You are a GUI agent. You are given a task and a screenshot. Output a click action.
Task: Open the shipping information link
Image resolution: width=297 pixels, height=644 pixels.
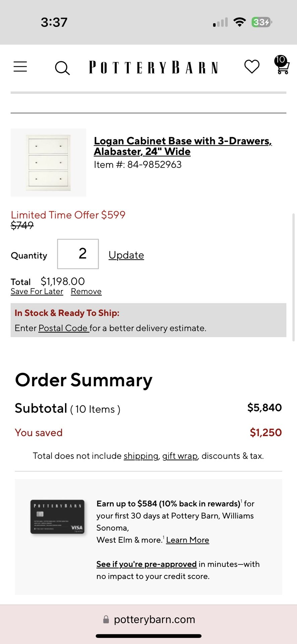coord(140,456)
